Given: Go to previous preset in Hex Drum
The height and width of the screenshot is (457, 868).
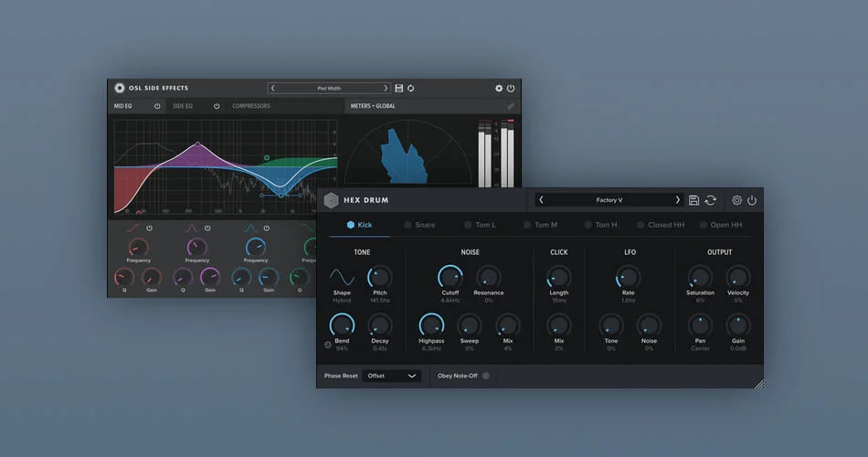Looking at the screenshot, I should pyautogui.click(x=542, y=200).
